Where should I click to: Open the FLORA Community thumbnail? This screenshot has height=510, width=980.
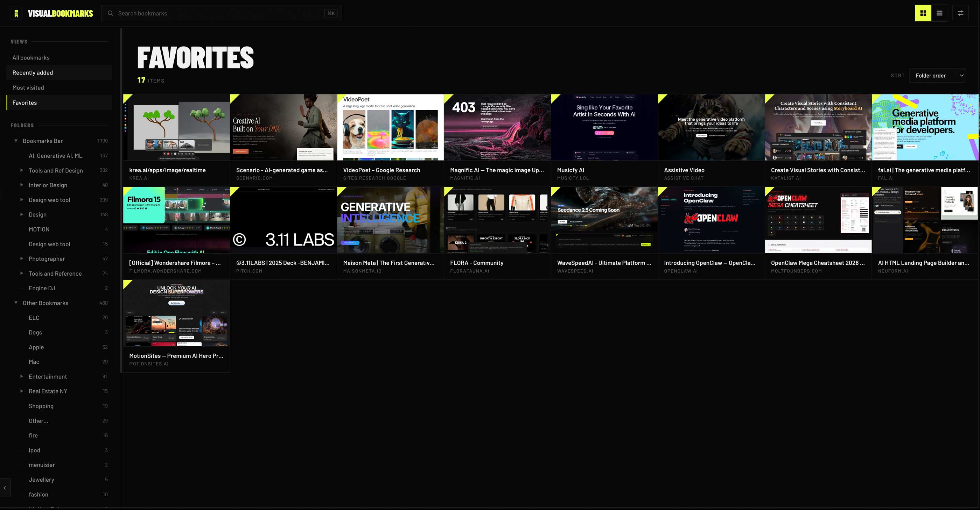point(497,220)
